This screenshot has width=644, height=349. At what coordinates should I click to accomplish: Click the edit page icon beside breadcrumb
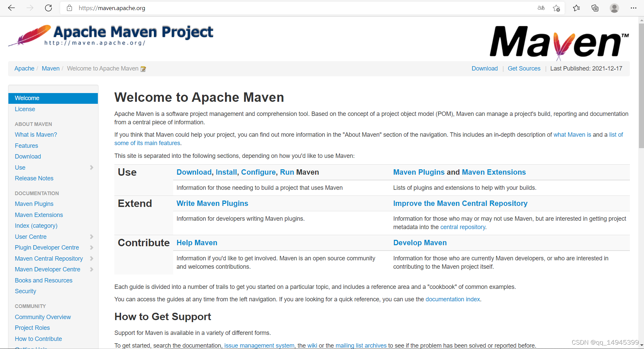tap(143, 69)
